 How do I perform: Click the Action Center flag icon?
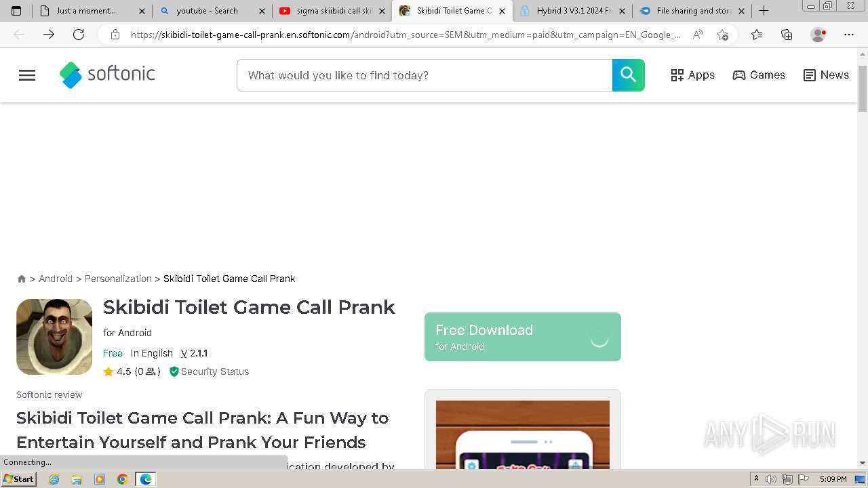click(x=802, y=479)
